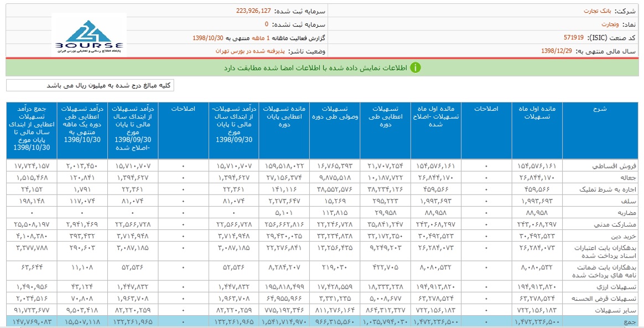Select the row label 'اجاره به شرط تملیک'
This screenshot has height=328, width=644.
pos(608,189)
